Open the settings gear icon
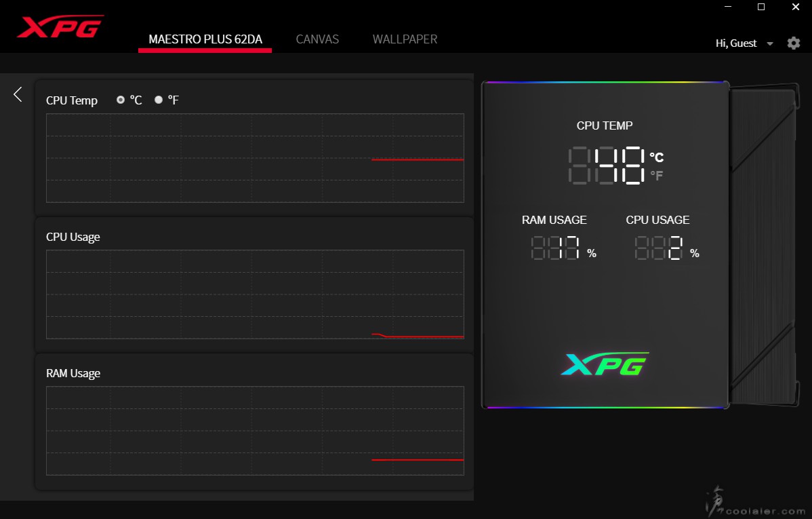The width and height of the screenshot is (812, 519). point(793,43)
